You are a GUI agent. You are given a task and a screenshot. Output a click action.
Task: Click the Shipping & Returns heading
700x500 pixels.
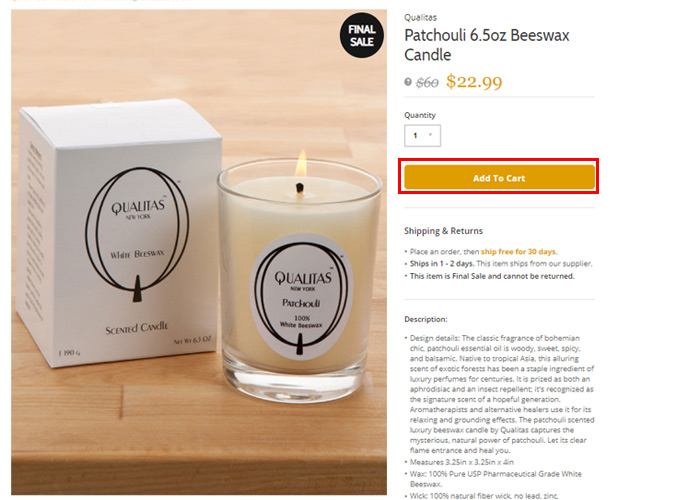(443, 231)
